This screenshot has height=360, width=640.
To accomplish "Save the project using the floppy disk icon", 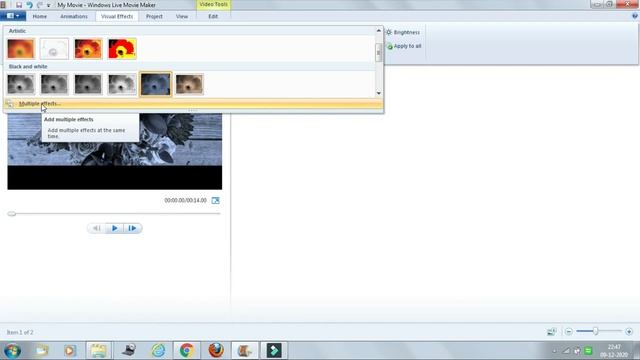I will (x=19, y=5).
